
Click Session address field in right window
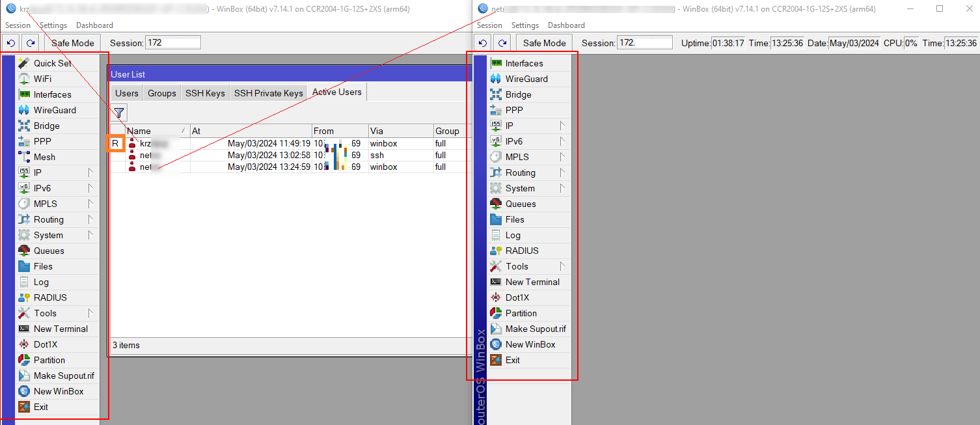point(644,42)
